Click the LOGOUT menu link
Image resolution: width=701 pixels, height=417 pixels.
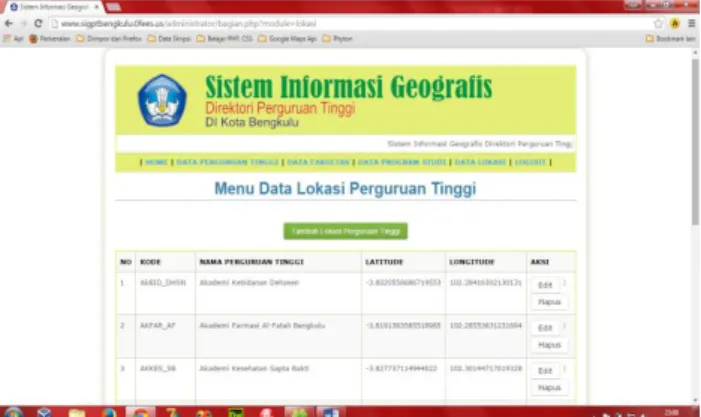point(530,162)
